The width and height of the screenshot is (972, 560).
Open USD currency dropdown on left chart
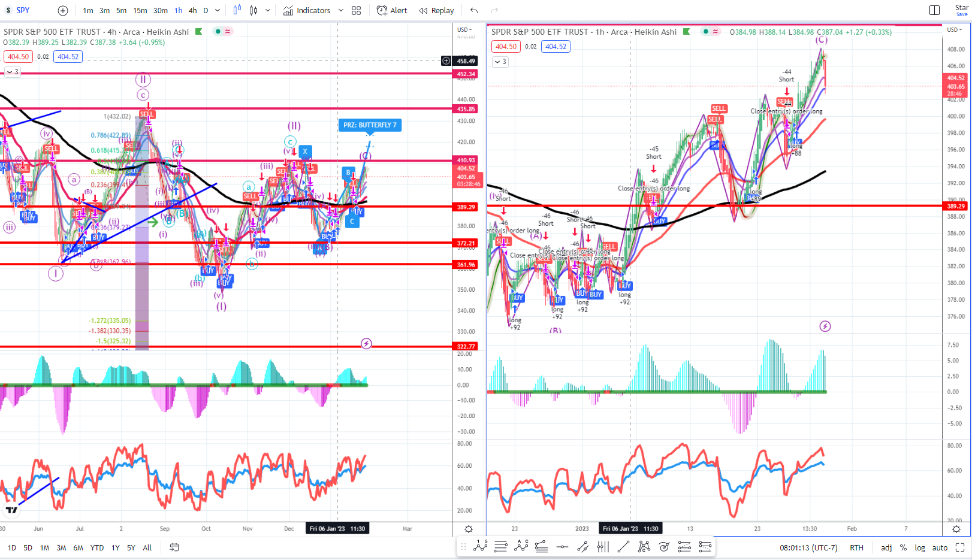click(464, 29)
